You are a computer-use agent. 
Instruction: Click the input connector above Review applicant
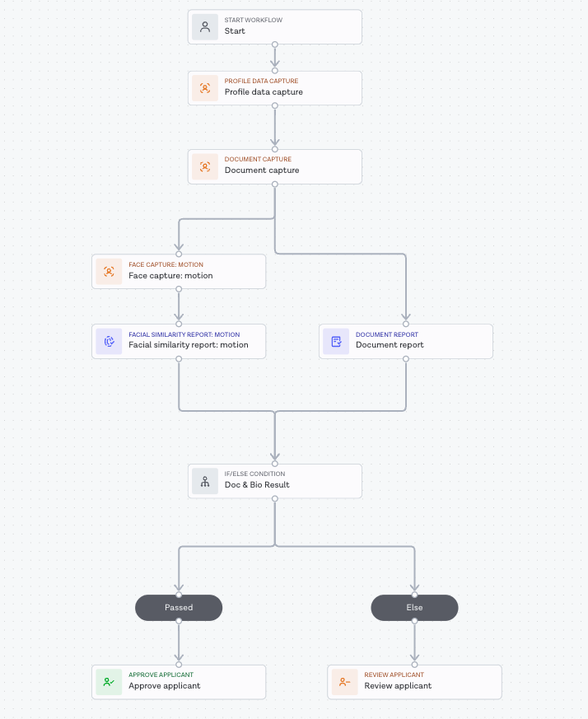click(x=414, y=665)
